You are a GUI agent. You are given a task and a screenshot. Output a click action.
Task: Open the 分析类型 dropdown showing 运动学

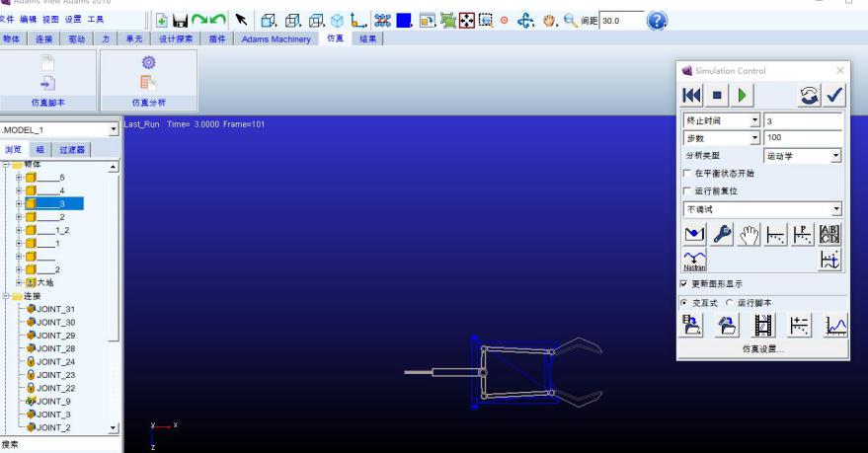803,156
